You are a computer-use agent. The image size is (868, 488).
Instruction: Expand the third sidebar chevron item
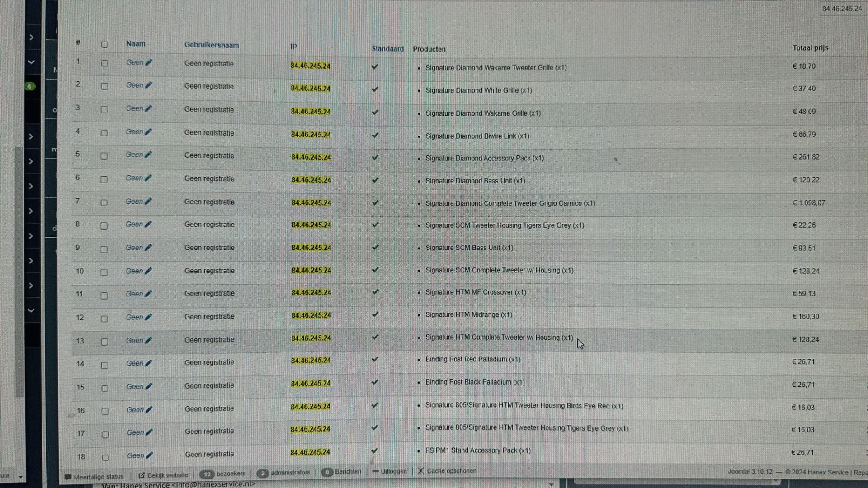pos(31,136)
